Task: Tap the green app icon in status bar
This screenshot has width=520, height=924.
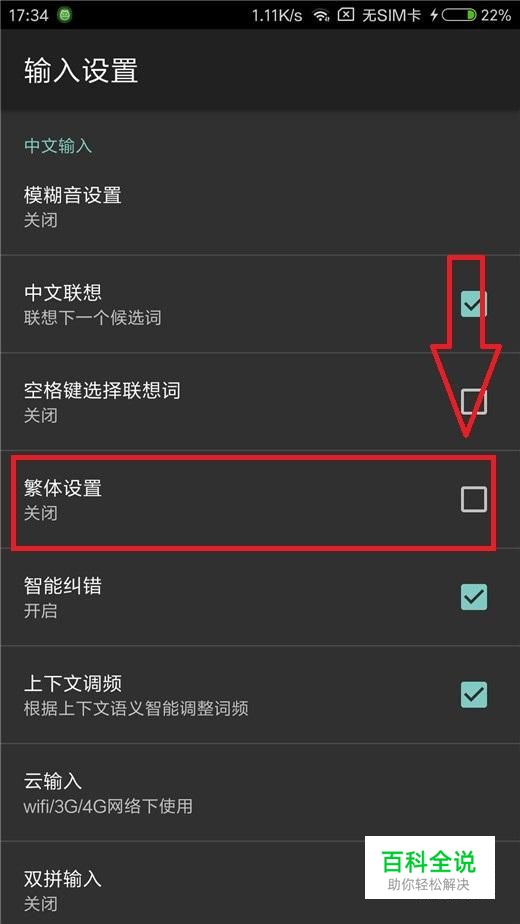Action: (x=64, y=15)
